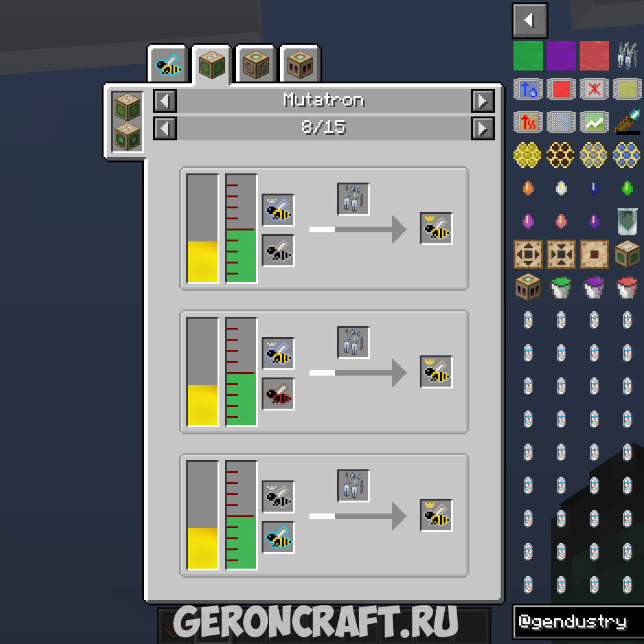This screenshot has height=644, width=644.
Task: Click the @gendustry search field
Action: 578,621
